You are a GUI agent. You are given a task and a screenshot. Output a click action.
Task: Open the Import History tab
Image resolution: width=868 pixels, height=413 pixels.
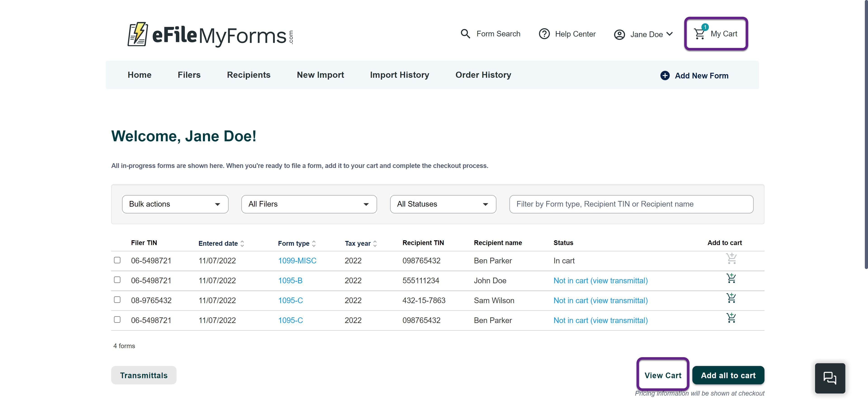pos(399,75)
